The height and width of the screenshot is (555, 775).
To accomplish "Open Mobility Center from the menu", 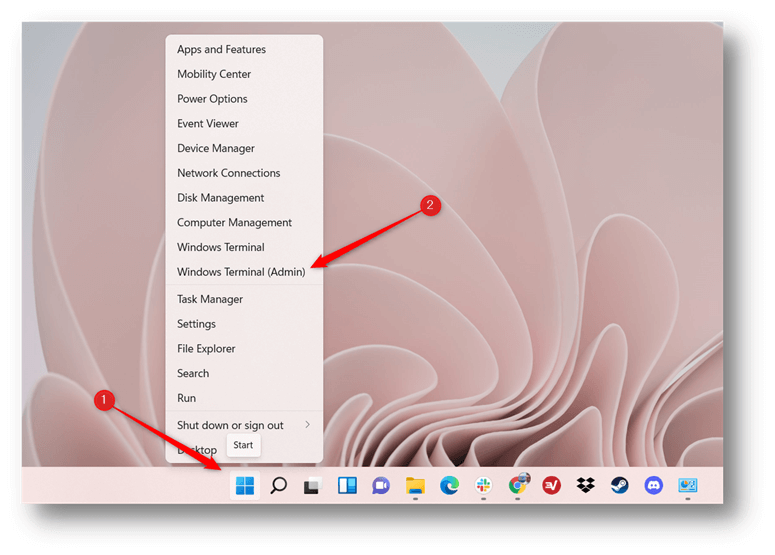I will (x=244, y=74).
